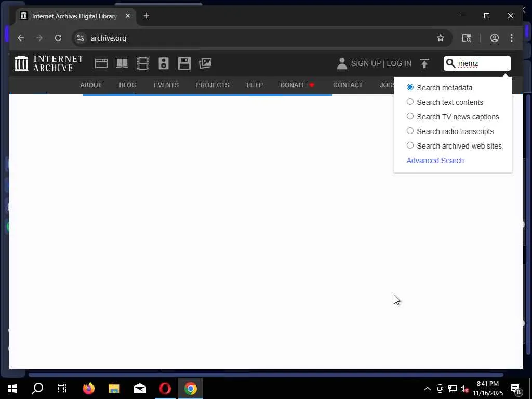Click the magnifier icon in search box

pos(450,63)
